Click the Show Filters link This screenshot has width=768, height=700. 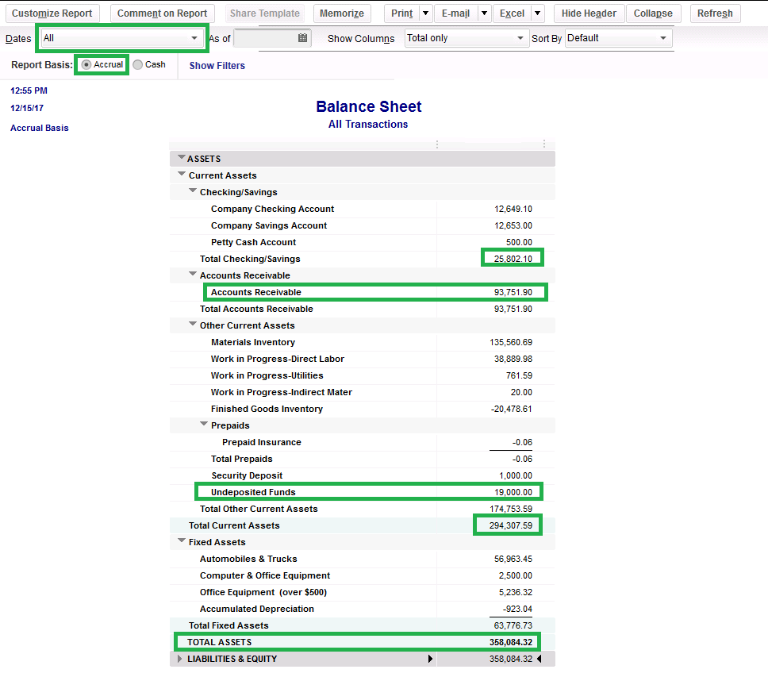[216, 65]
